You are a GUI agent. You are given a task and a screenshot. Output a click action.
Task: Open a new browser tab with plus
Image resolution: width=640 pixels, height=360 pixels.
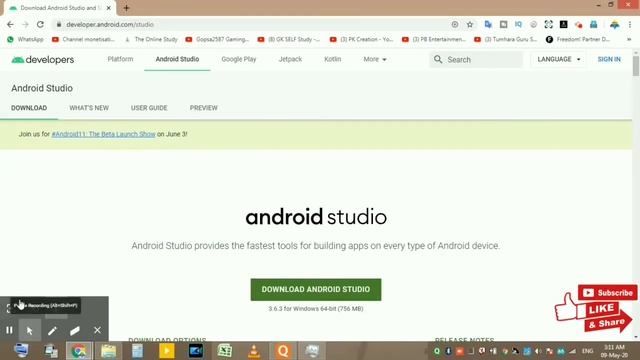pos(126,8)
